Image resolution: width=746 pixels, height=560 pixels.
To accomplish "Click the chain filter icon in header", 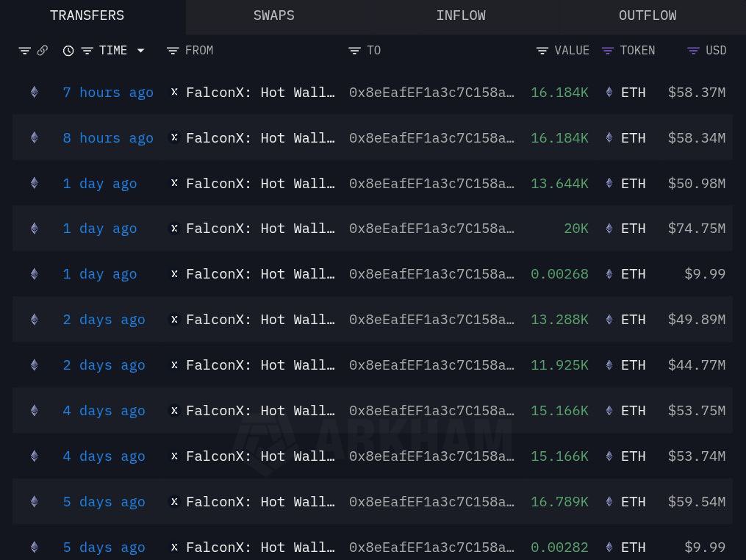I will point(25,51).
